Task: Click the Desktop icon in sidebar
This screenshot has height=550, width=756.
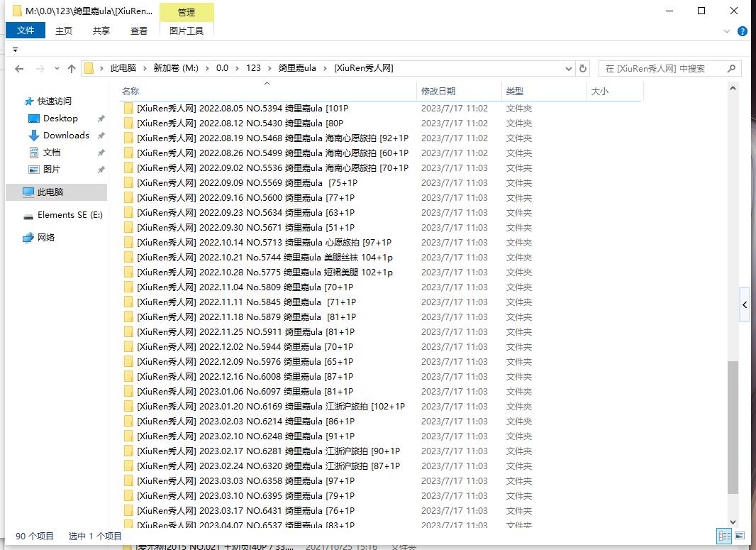Action: [34, 119]
